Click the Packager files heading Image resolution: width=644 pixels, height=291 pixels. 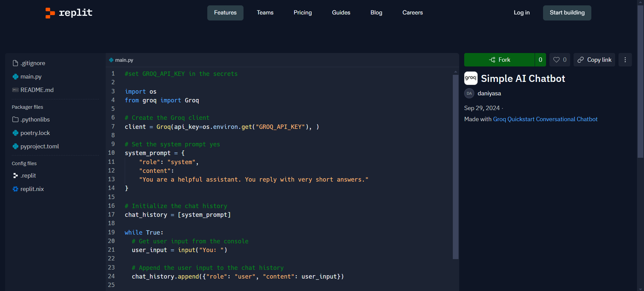tap(28, 107)
